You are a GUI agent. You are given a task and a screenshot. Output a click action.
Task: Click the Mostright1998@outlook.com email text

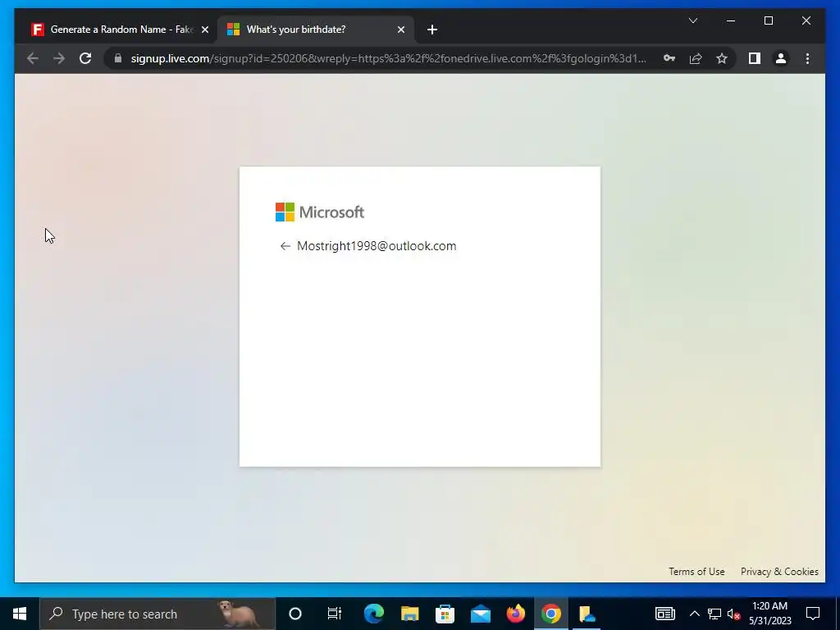point(377,246)
